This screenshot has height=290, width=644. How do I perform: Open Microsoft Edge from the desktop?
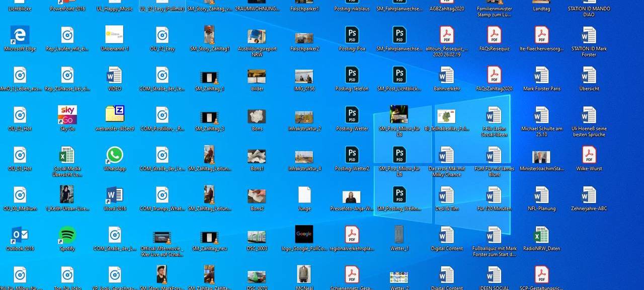tap(19, 36)
